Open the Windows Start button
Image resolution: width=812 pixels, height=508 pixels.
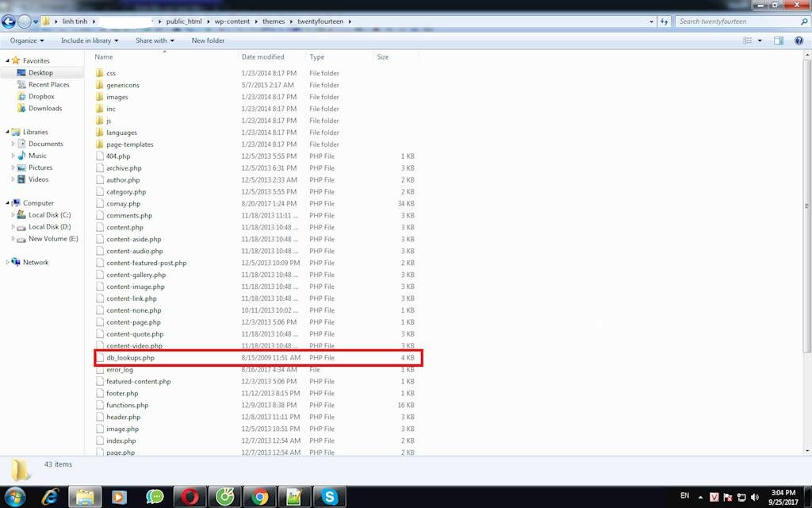[14, 497]
